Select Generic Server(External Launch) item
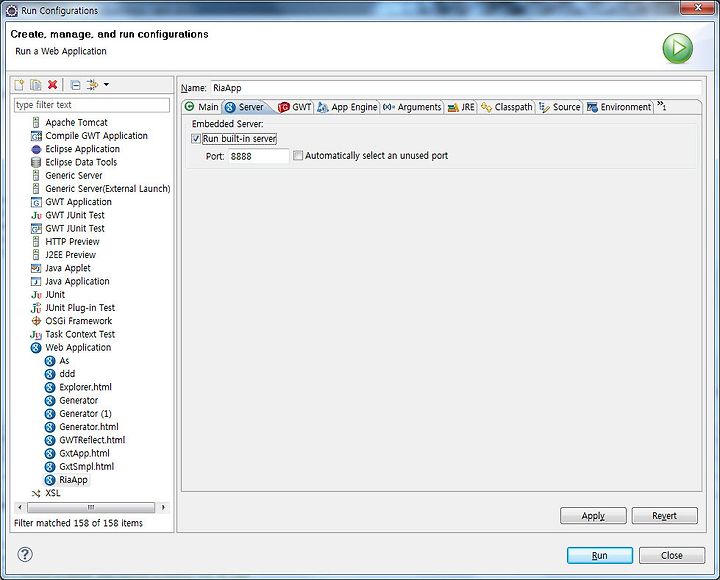The width and height of the screenshot is (720, 580). click(107, 189)
